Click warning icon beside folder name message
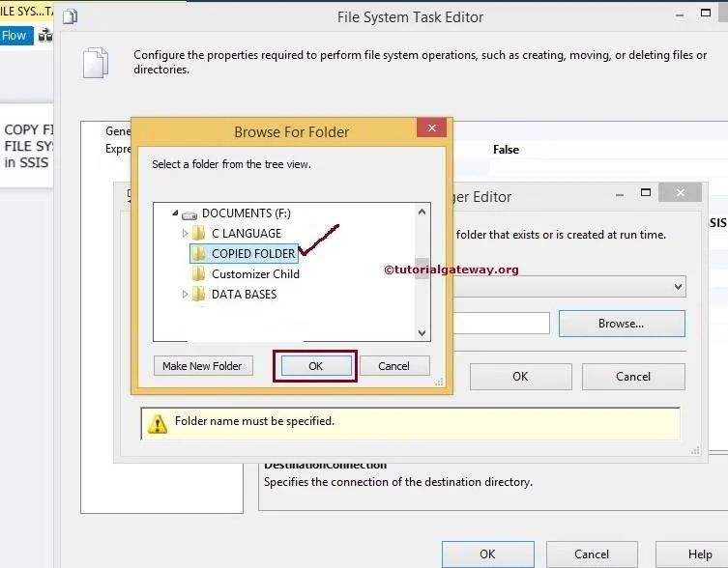 (x=158, y=424)
